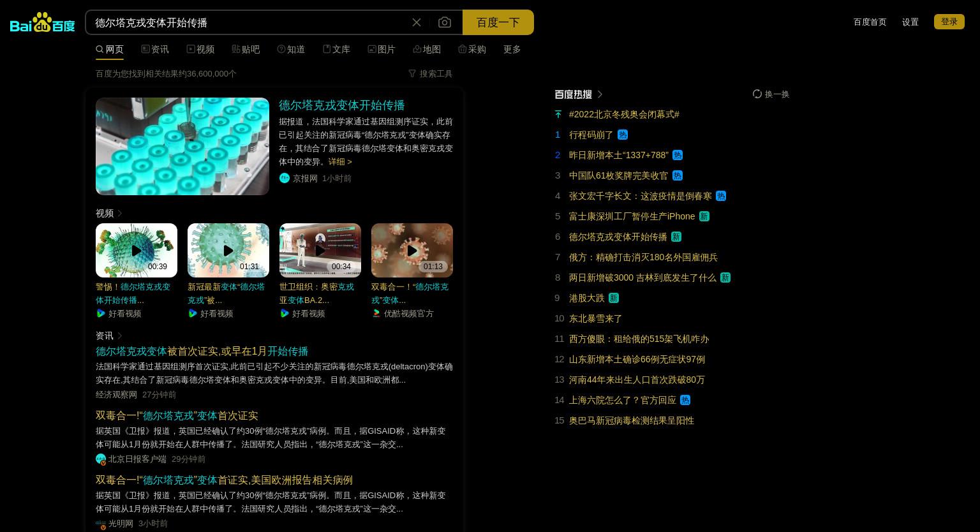
Task: Click 优酷视频官方 source icon
Action: [376, 313]
